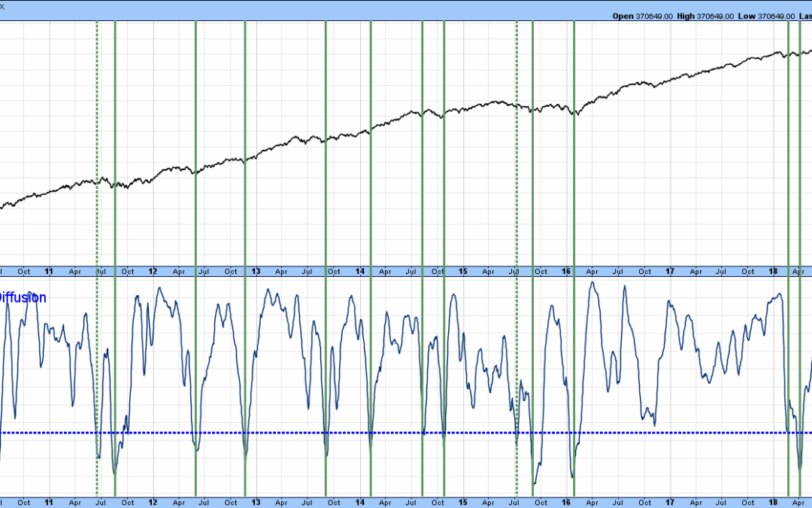Select year 11 on the middle time axis
812x508 pixels.
click(x=50, y=271)
